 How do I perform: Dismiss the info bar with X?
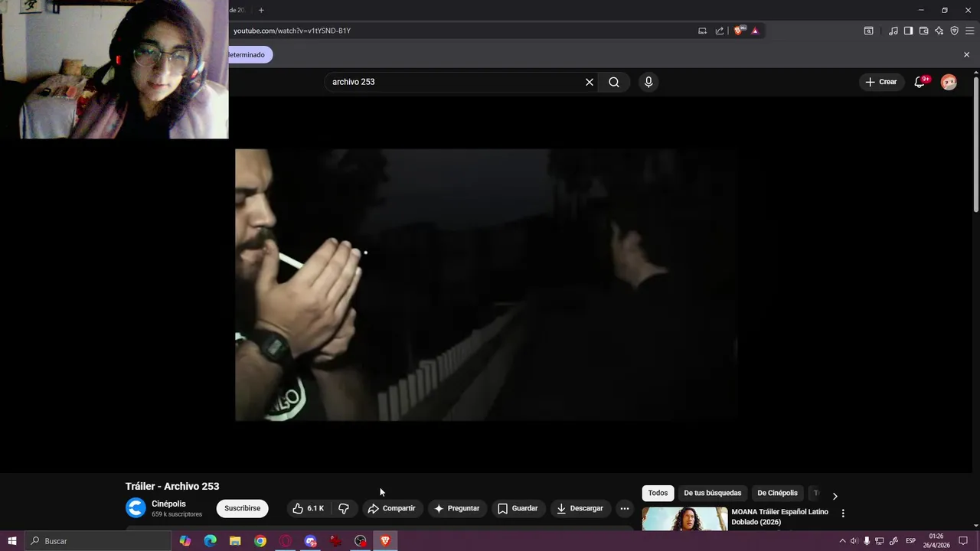tap(966, 54)
